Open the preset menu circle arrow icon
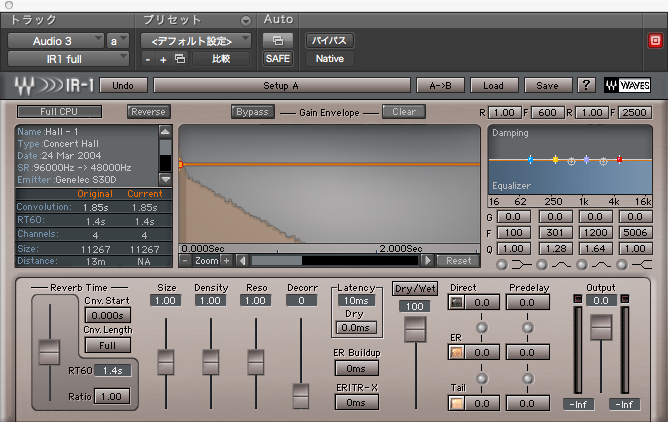The width and height of the screenshot is (668, 422). pos(246,20)
